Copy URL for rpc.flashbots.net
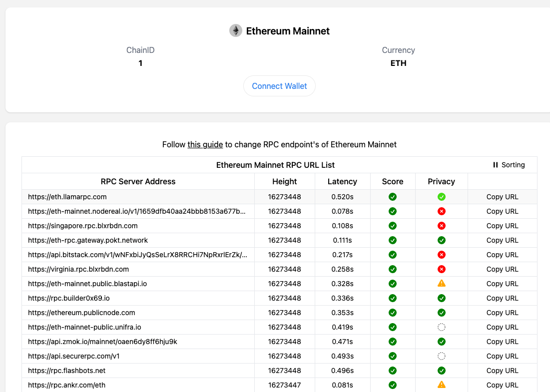 [503, 371]
